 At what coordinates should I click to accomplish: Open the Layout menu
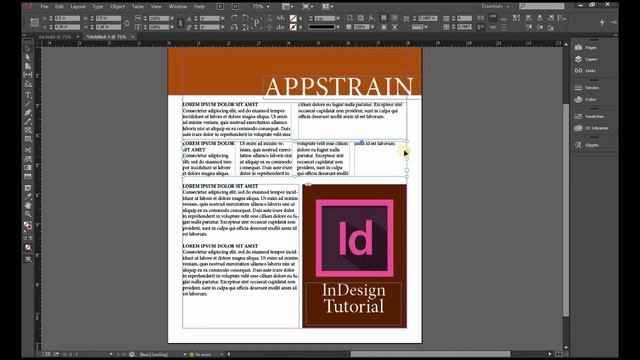point(78,7)
